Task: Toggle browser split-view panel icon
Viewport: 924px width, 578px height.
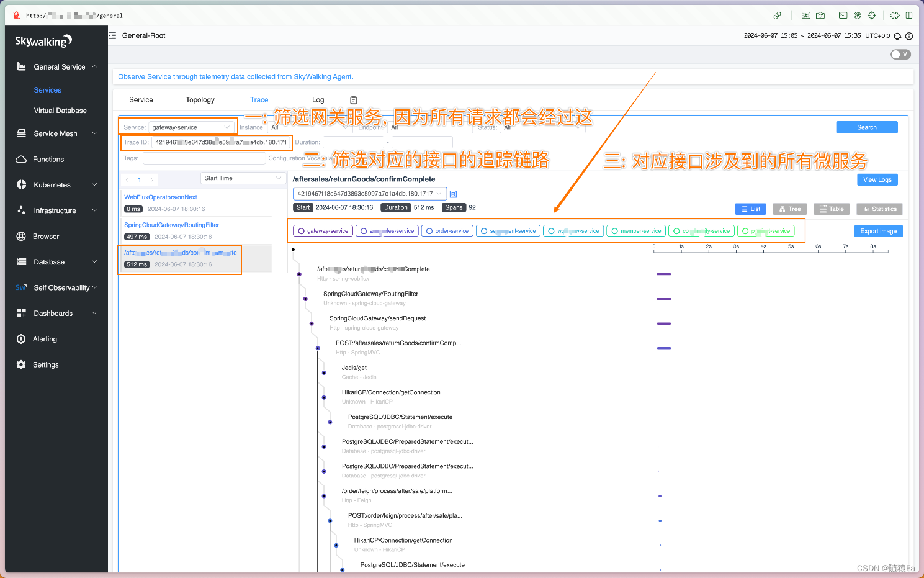Action: click(909, 16)
